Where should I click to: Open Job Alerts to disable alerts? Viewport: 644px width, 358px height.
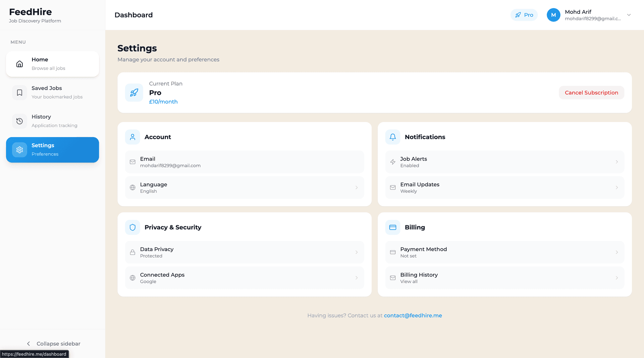[504, 162]
